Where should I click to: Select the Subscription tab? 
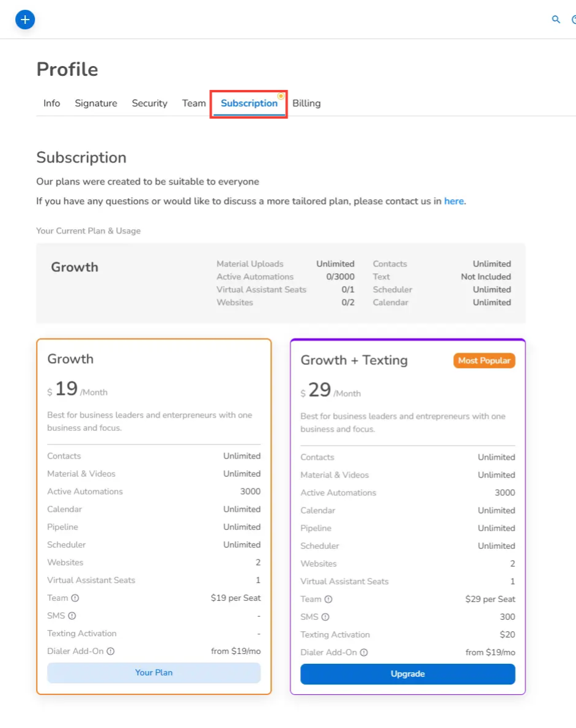(249, 103)
